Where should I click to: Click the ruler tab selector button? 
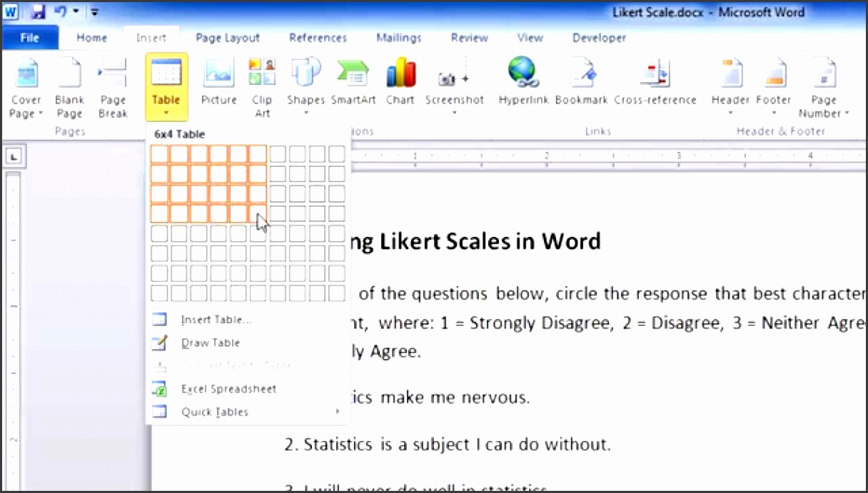click(x=14, y=157)
